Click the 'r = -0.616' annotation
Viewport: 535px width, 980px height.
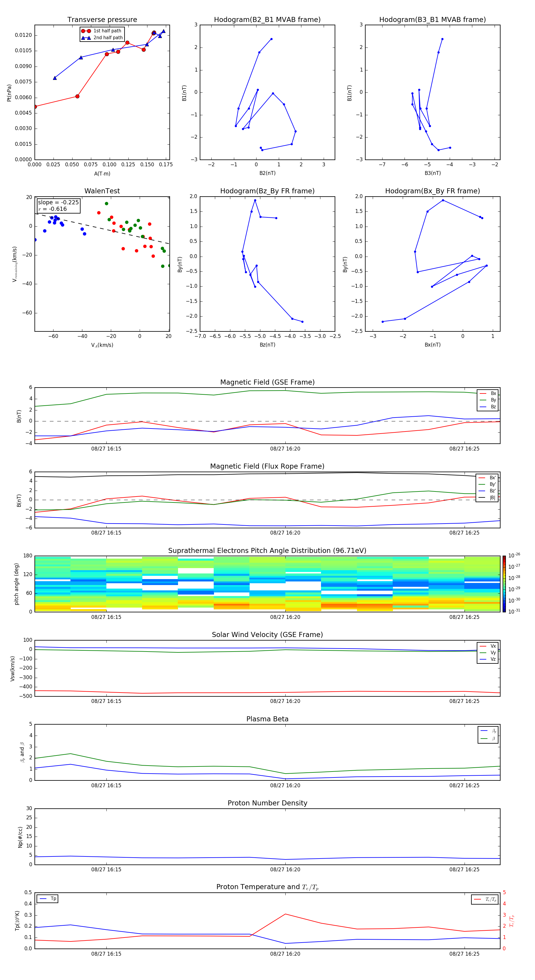[x=53, y=209]
